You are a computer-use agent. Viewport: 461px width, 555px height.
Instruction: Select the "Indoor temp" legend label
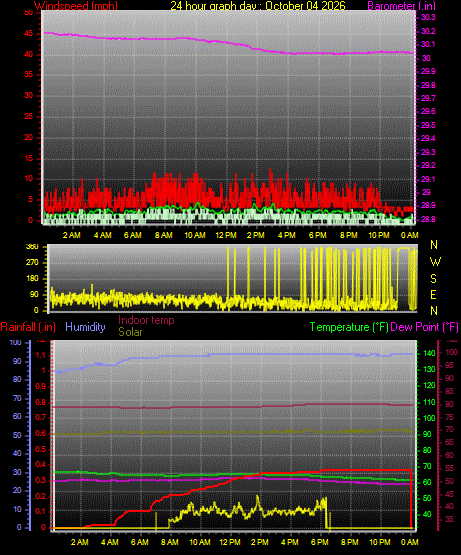(146, 320)
